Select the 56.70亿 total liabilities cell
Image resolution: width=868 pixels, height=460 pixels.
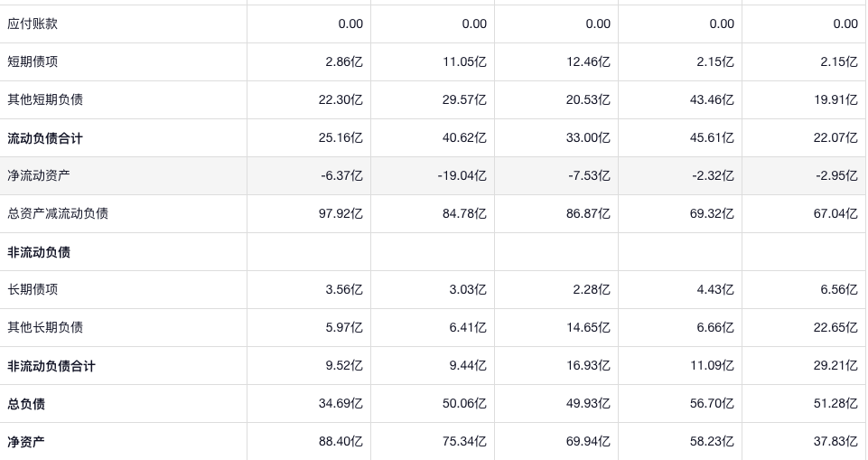coord(712,404)
